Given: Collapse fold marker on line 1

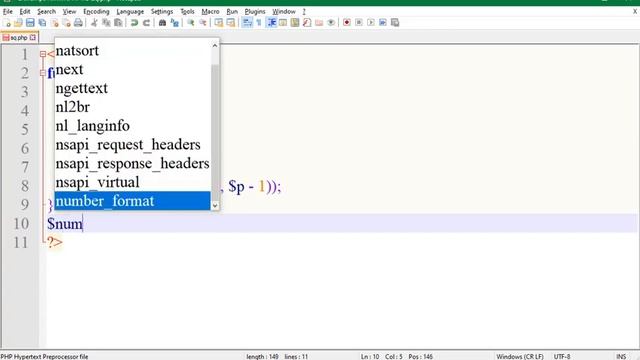Looking at the screenshot, I should point(43,54).
